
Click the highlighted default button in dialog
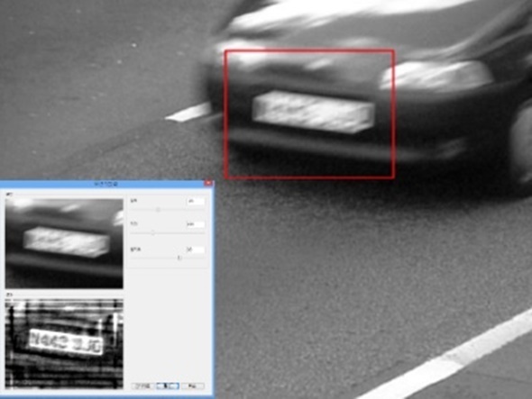tap(168, 386)
